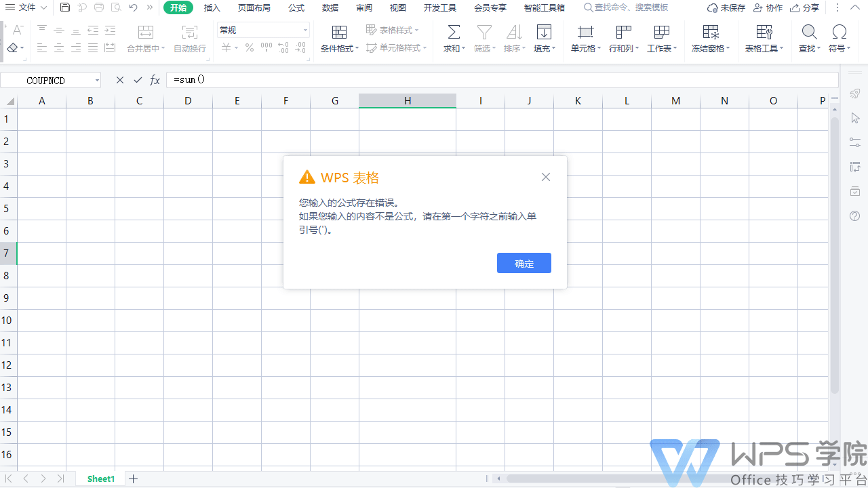Screen dimensions: 868x488
Task: Select column H header
Action: pyautogui.click(x=408, y=100)
